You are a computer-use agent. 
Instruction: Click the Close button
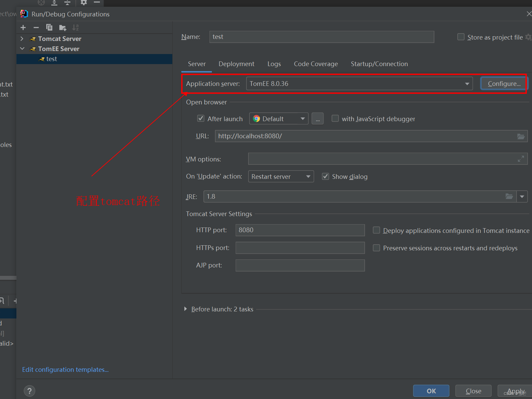473,391
